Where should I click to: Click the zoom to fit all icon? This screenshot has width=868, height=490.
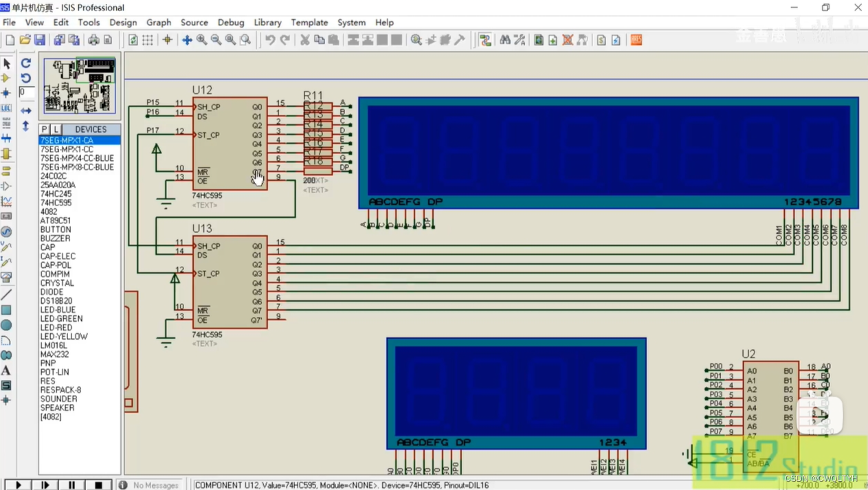[x=230, y=41]
